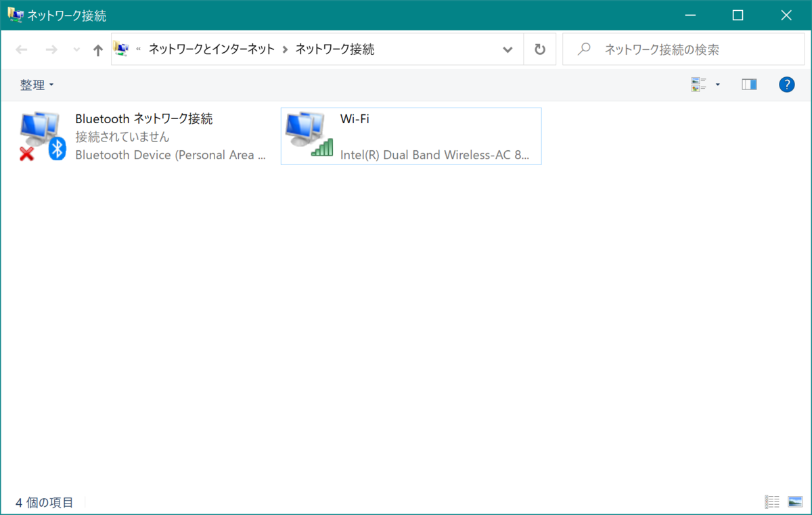The image size is (812, 515).
Task: Click the change view icon button
Action: (698, 85)
